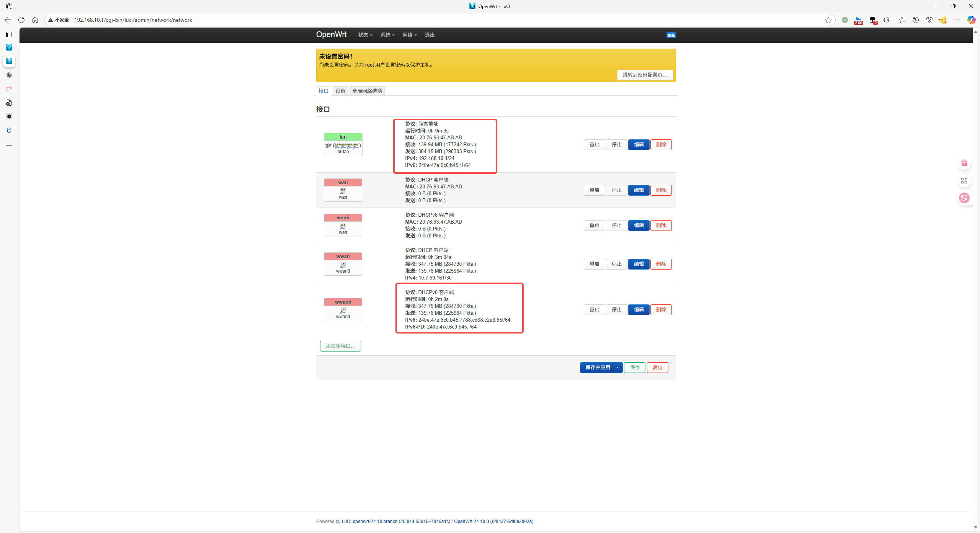Viewport: 980px width, 533px height.
Task: Open the 状态 (Status) menu
Action: (x=365, y=35)
